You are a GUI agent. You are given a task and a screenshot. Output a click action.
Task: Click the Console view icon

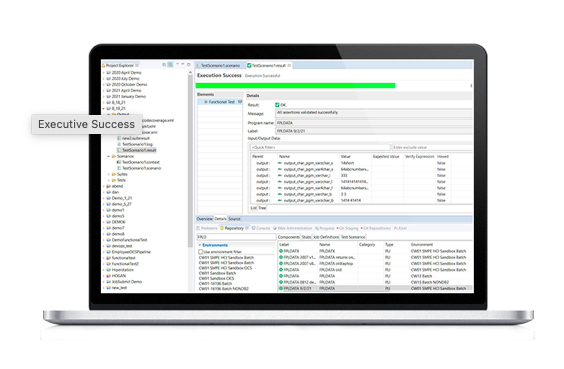(x=254, y=228)
